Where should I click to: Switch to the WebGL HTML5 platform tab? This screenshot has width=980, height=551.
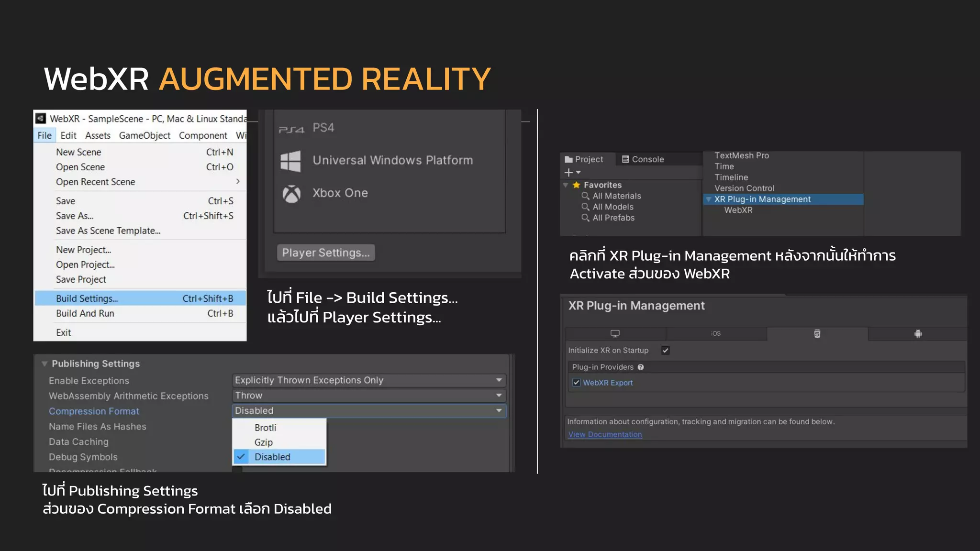coord(817,334)
